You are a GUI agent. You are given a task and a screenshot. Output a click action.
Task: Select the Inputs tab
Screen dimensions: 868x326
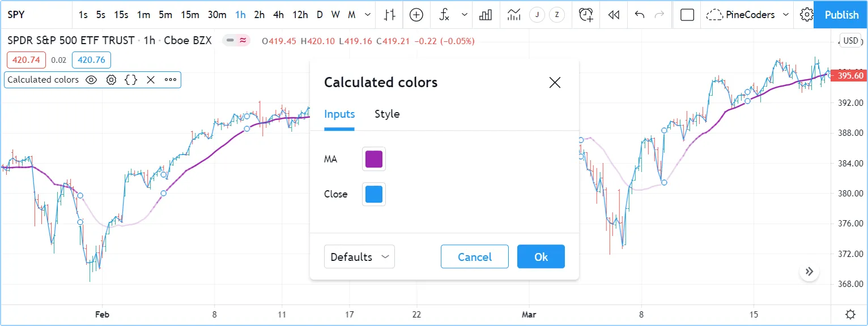[339, 114]
